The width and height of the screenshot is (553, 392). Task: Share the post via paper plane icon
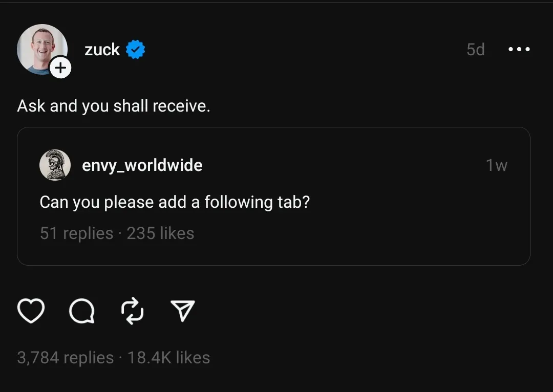click(x=182, y=311)
